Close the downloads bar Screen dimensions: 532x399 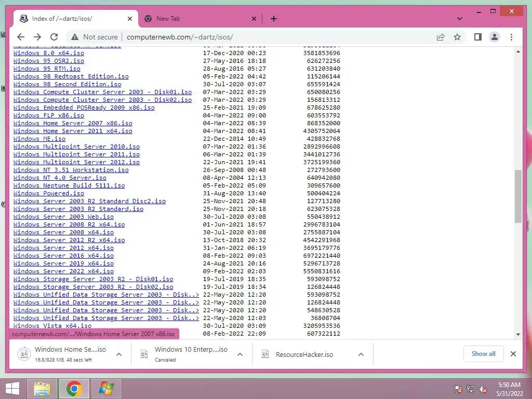[x=513, y=354]
